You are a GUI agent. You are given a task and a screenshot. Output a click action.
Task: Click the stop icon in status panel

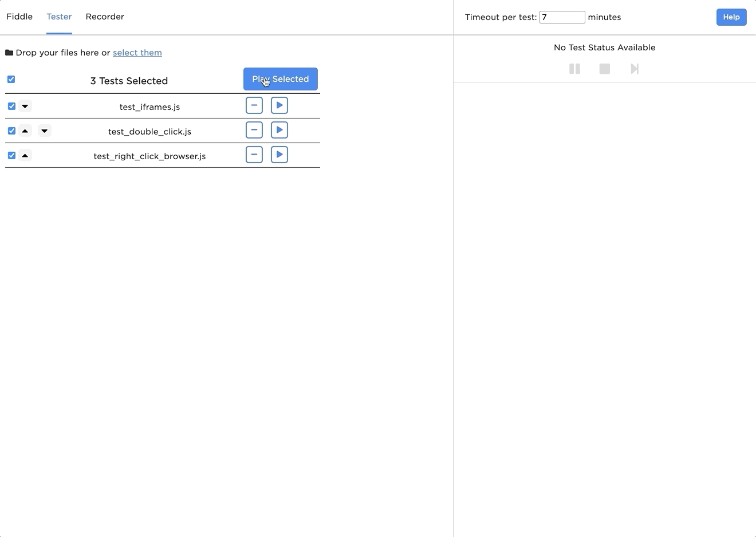tap(604, 69)
